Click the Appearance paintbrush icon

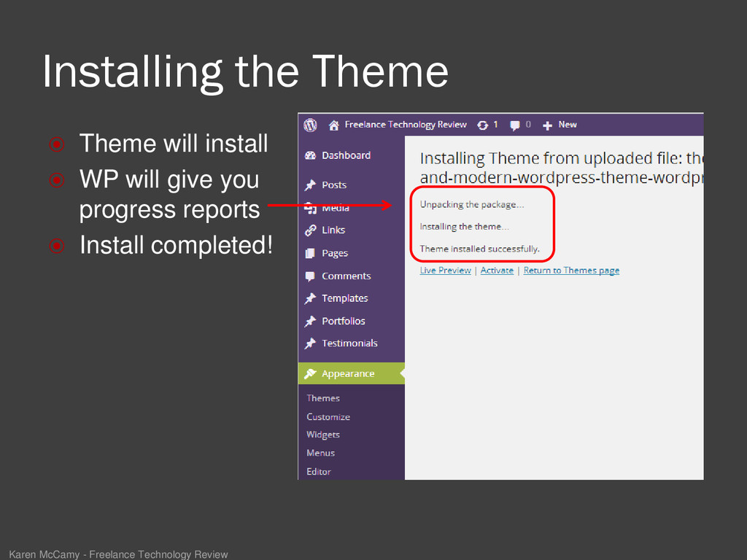tap(310, 374)
